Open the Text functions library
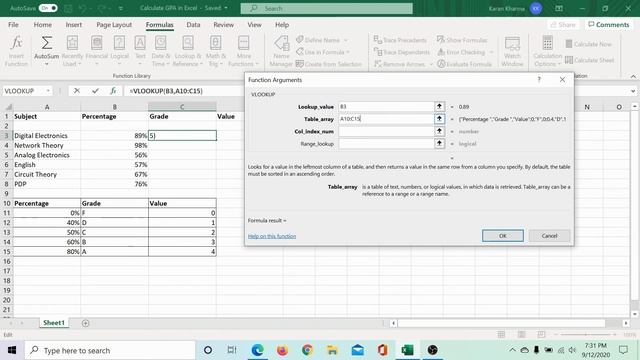This screenshot has width=640, height=360. click(x=140, y=51)
